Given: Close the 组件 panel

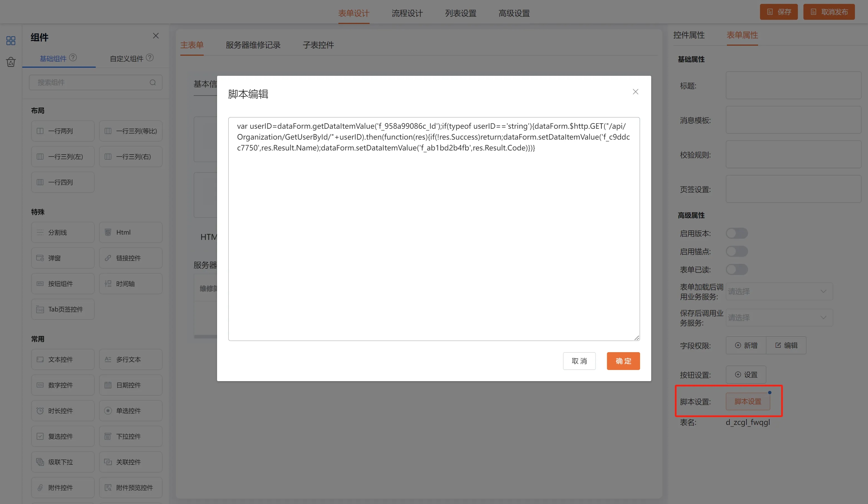Looking at the screenshot, I should tap(156, 36).
